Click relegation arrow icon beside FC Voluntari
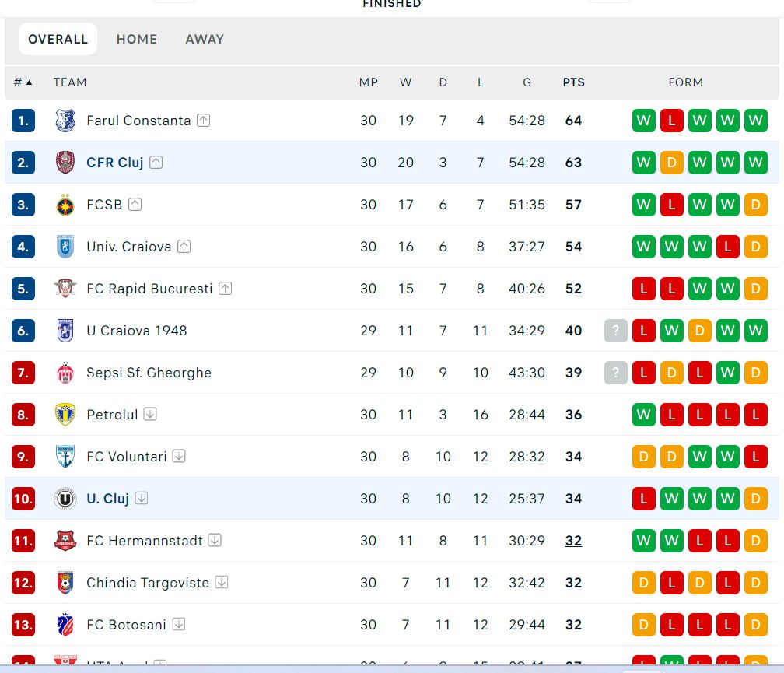The width and height of the screenshot is (784, 673). click(x=179, y=457)
